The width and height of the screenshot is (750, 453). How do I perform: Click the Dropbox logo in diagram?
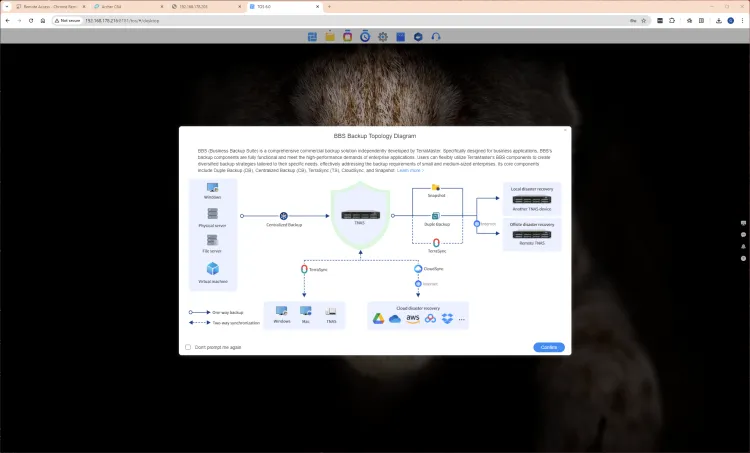pyautogui.click(x=447, y=318)
